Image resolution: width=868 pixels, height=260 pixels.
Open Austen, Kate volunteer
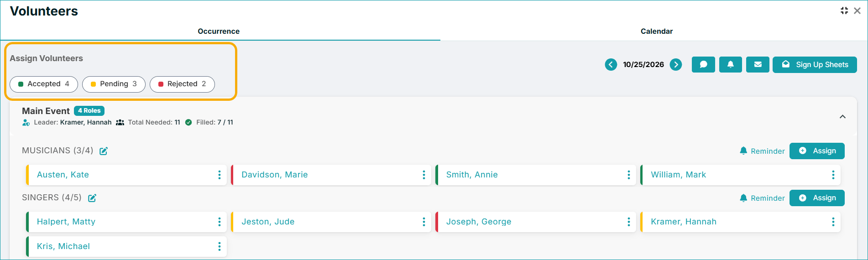point(63,175)
